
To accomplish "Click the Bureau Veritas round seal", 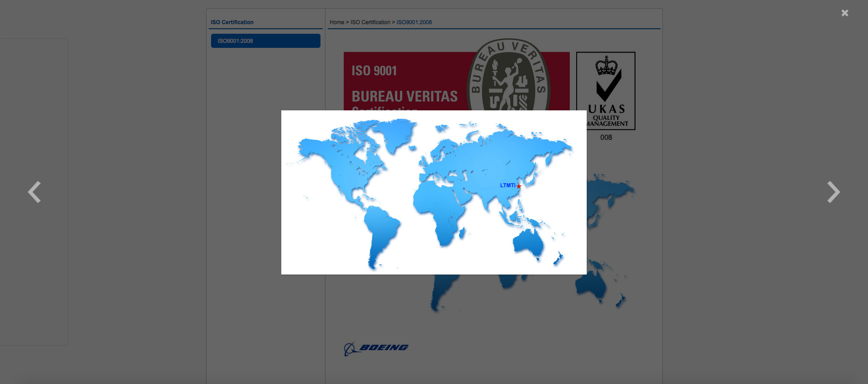I will coord(508,74).
